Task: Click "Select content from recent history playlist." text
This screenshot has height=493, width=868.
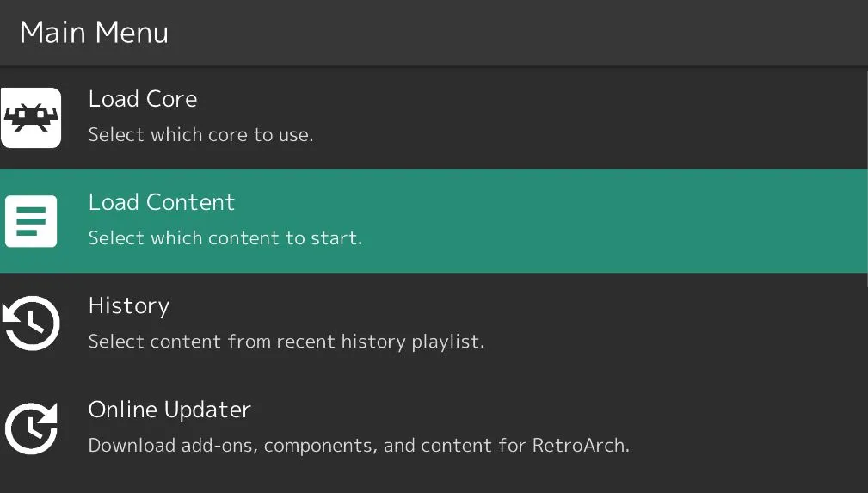Action: (286, 342)
